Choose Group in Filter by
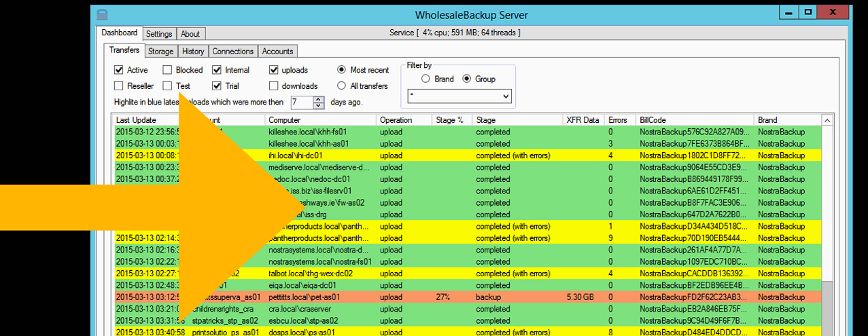Image resolution: width=868 pixels, height=336 pixels. [466, 79]
